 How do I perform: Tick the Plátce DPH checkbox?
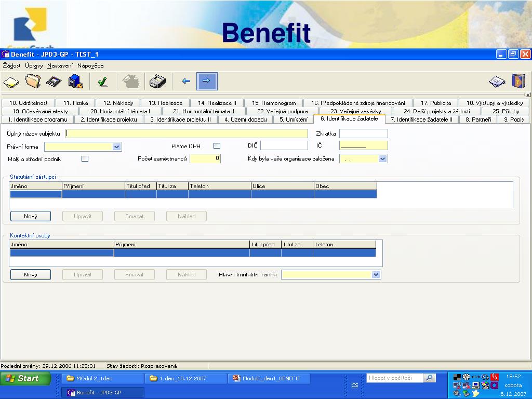pyautogui.click(x=217, y=146)
